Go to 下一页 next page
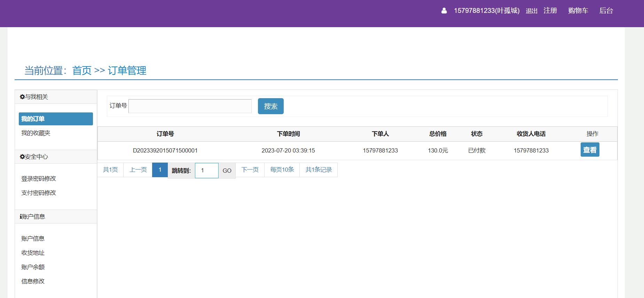This screenshot has width=644, height=298. [x=250, y=170]
